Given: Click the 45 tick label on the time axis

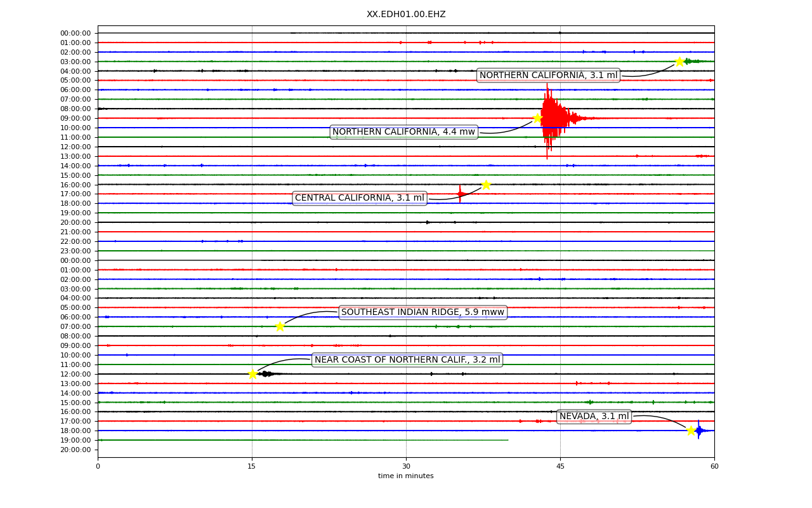Looking at the screenshot, I should pyautogui.click(x=560, y=466).
